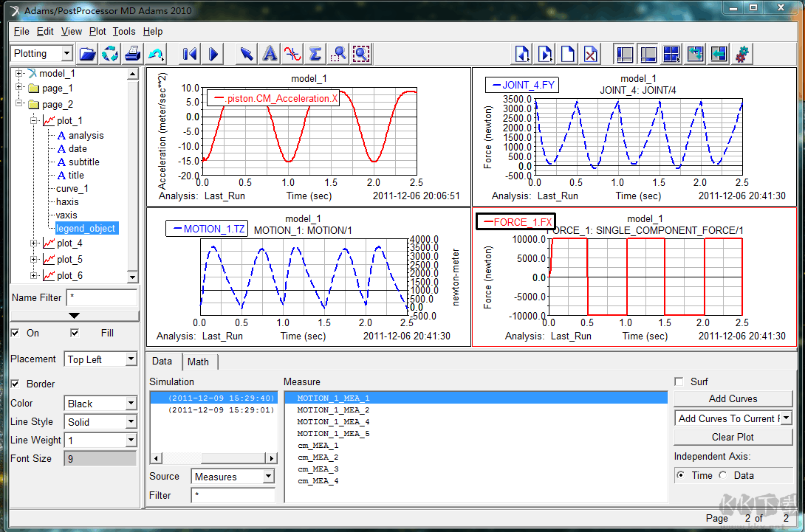Open the Placement 'Top Left' dropdown
Image resolution: width=805 pixels, height=532 pixels.
click(x=131, y=359)
